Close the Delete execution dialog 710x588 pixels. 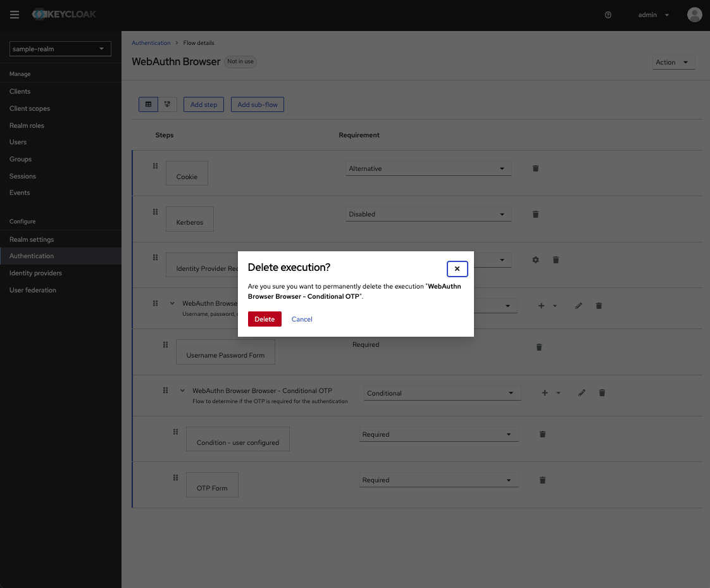(x=457, y=268)
